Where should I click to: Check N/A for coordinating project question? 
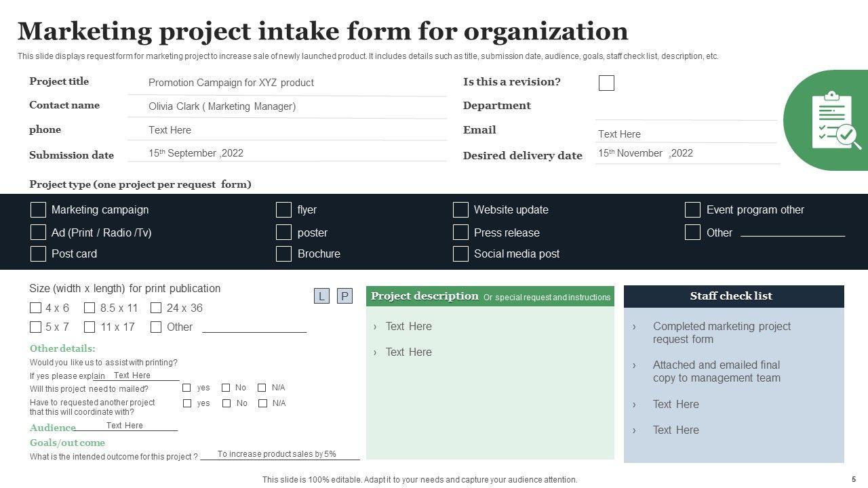point(262,403)
